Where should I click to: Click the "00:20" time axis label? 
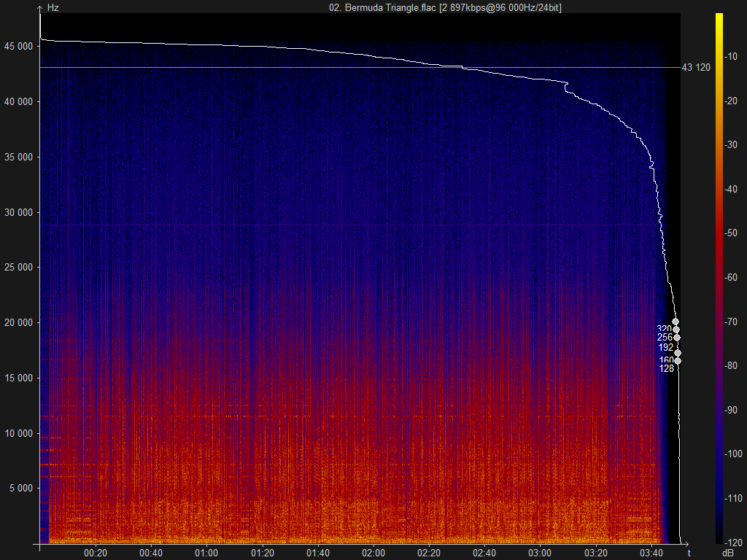(x=96, y=553)
